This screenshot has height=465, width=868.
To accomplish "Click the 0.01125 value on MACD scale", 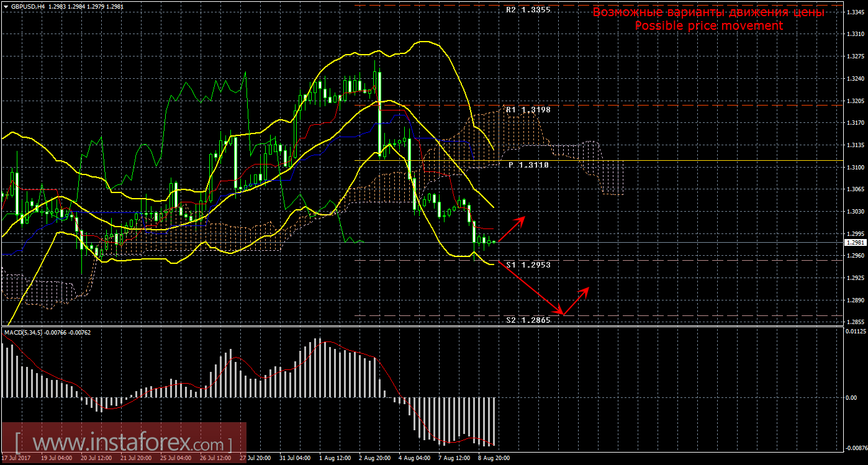I will (x=856, y=332).
